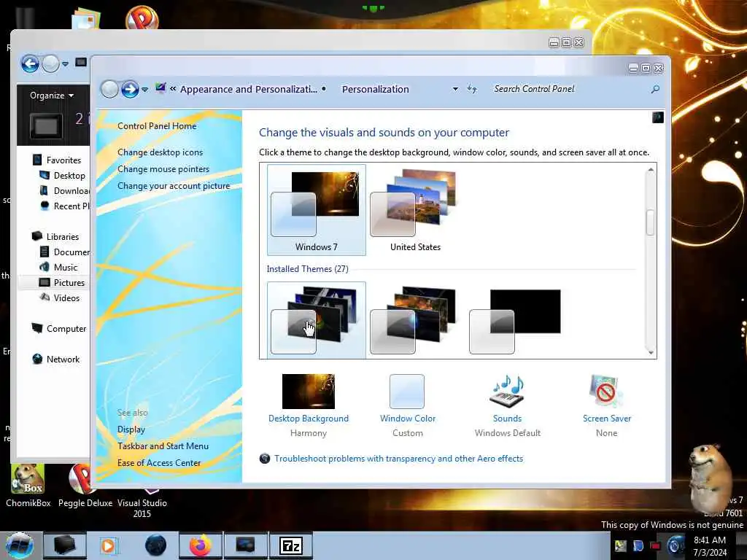Select Music library in Explorer window
747x560 pixels.
[x=65, y=267]
